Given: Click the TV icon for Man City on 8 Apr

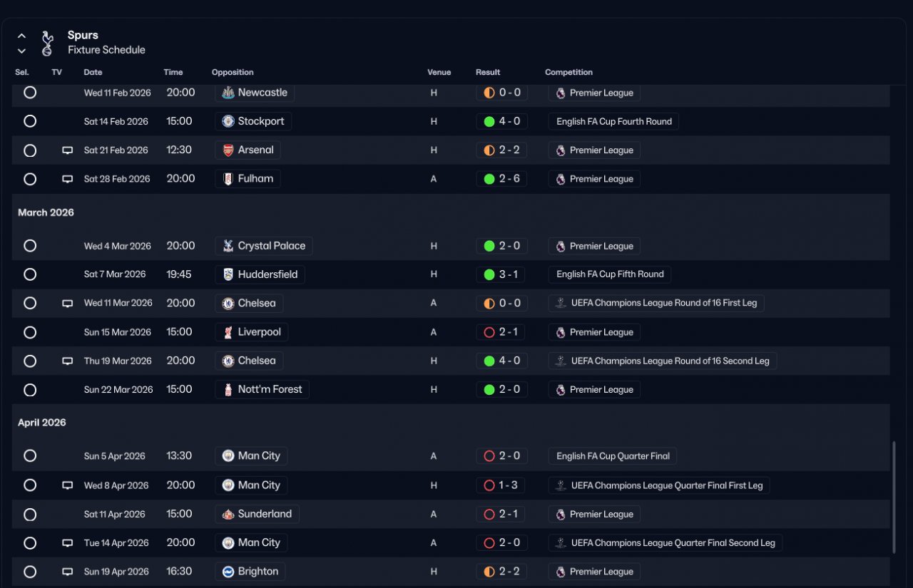Looking at the screenshot, I should point(68,485).
